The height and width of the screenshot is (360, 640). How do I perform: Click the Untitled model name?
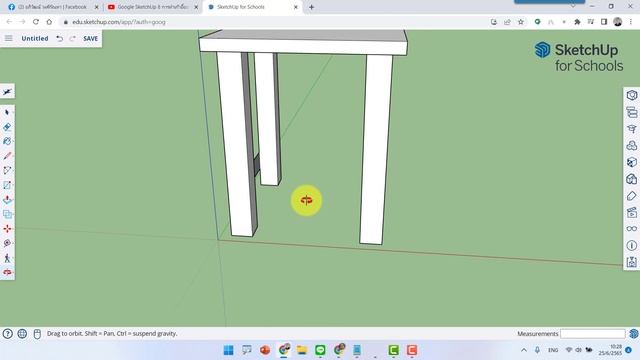tap(35, 38)
